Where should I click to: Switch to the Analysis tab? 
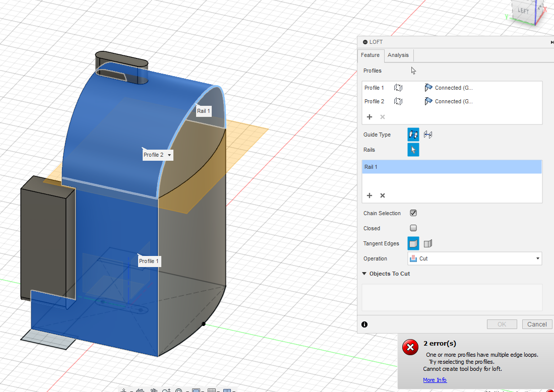click(398, 55)
